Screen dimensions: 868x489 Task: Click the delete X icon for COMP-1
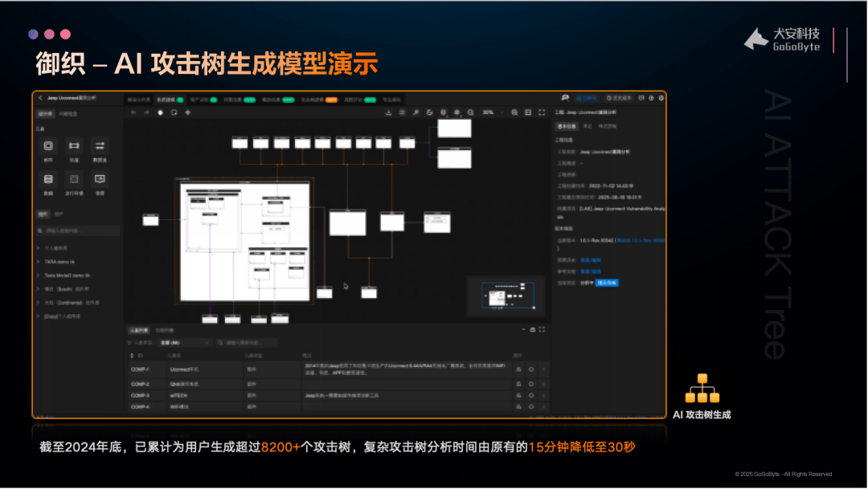click(x=543, y=369)
